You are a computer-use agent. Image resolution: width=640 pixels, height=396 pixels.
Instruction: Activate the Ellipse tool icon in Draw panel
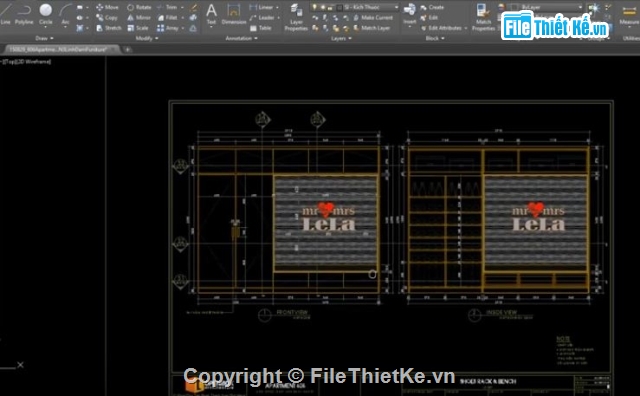tap(80, 18)
